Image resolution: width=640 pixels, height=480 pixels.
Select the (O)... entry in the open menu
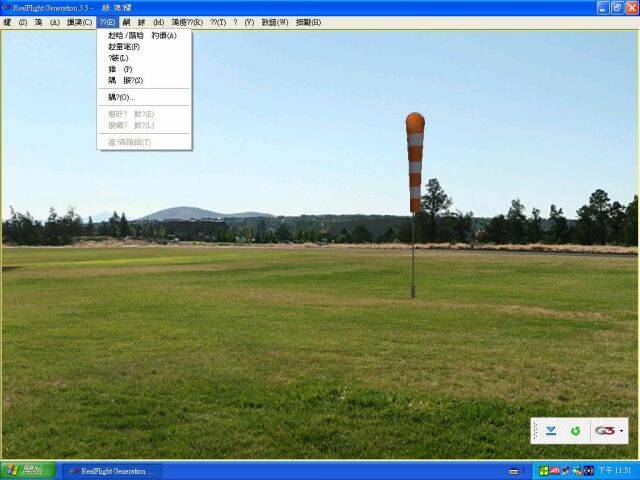click(x=121, y=97)
